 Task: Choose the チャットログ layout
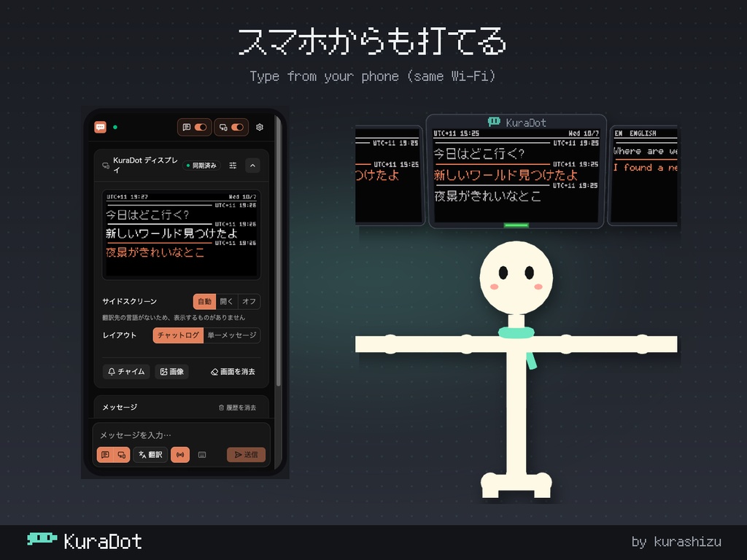[178, 335]
